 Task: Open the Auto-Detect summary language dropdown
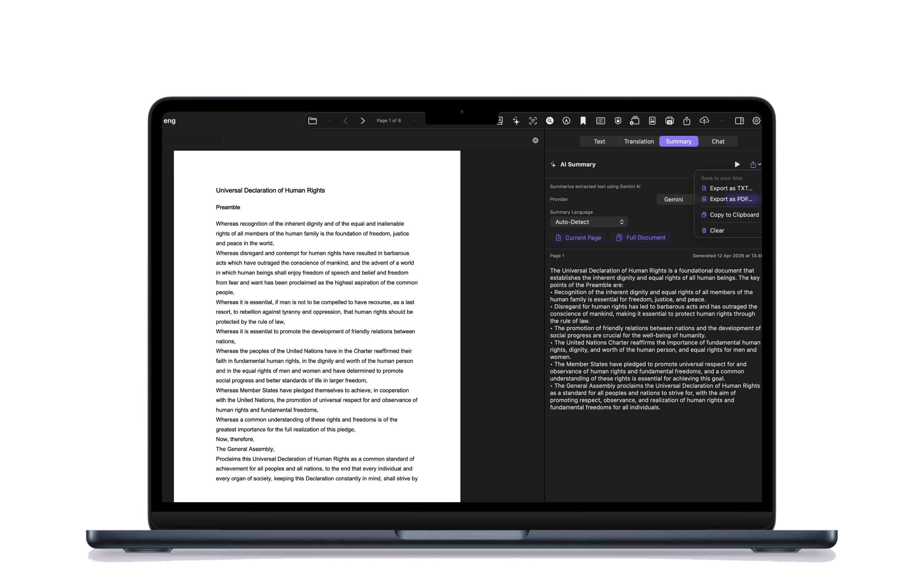pyautogui.click(x=589, y=222)
